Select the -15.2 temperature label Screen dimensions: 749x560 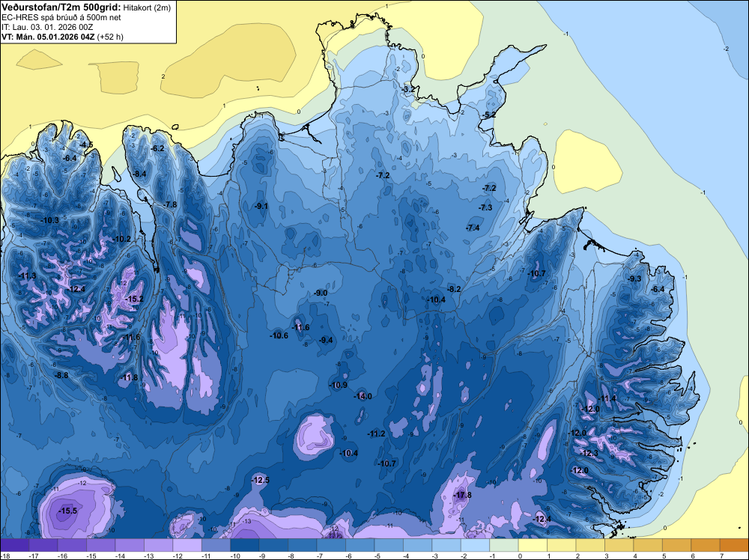coord(134,299)
